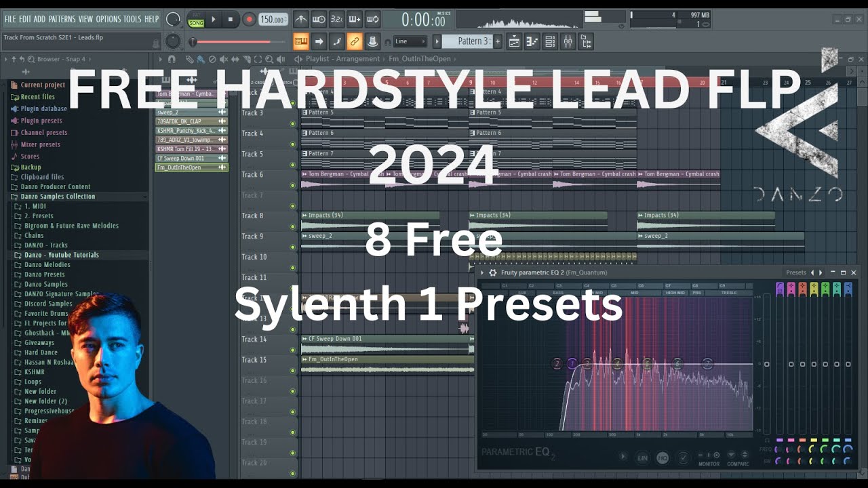Click the step editing arrow icon
Viewport: 868px width, 488px height.
point(319,41)
